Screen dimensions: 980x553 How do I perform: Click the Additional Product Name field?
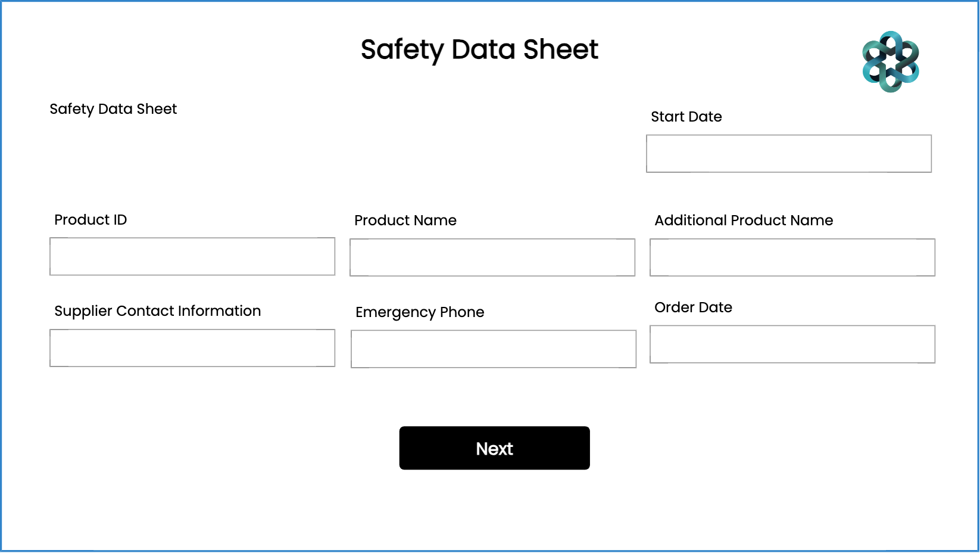(x=792, y=257)
